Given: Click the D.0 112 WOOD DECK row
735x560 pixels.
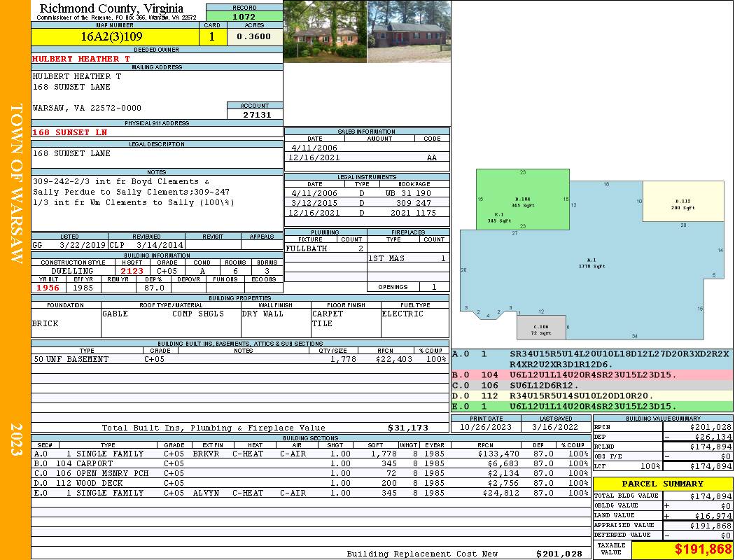Looking at the screenshot, I should coord(311,483).
